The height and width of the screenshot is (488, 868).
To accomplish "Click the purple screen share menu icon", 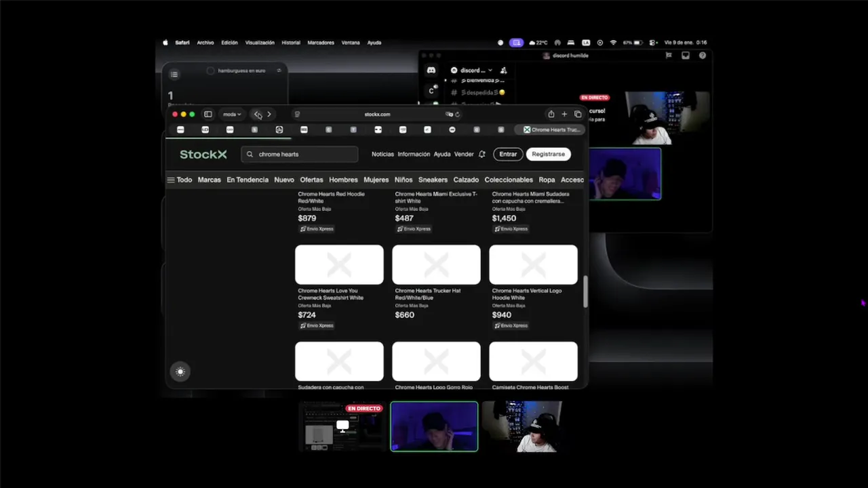I will [x=517, y=43].
